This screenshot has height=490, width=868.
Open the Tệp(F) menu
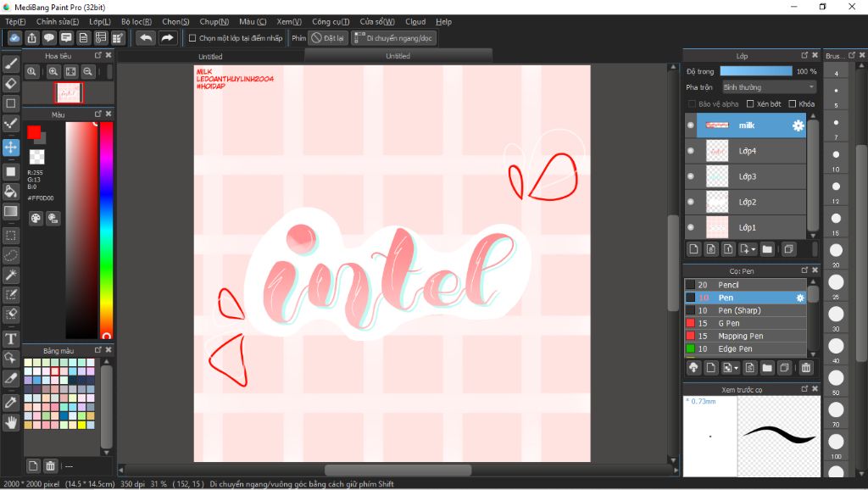(15, 21)
